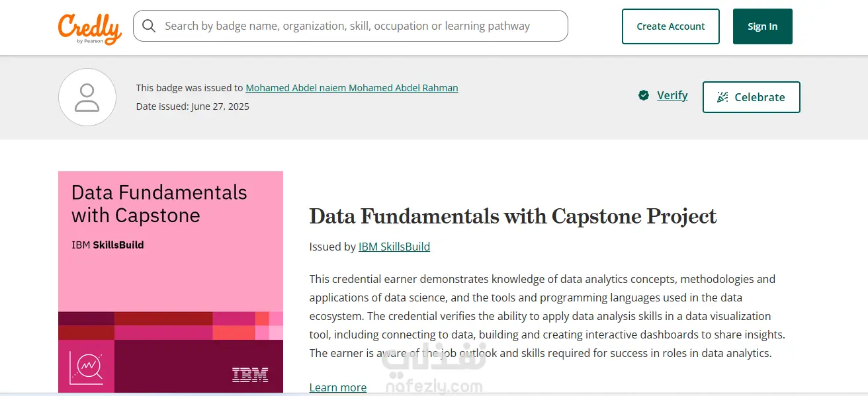Click the Credly logo
This screenshot has width=868, height=396.
point(90,28)
